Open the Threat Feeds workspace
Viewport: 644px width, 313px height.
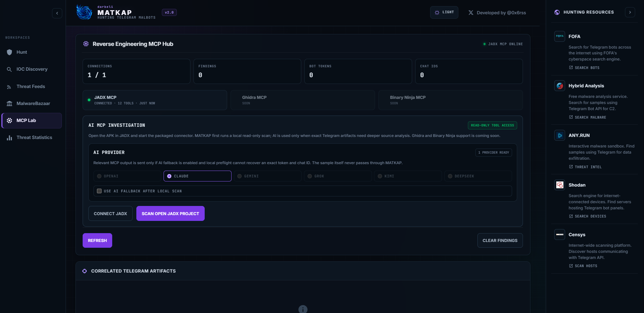[x=32, y=86]
